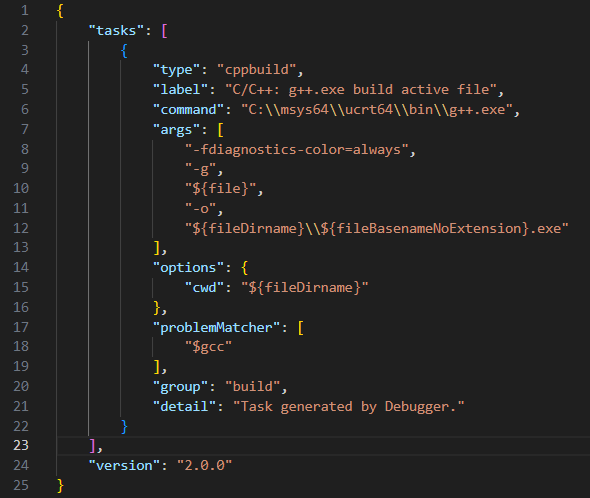Click the closing bracket on line 19
Image resolution: width=590 pixels, height=498 pixels.
(x=157, y=367)
